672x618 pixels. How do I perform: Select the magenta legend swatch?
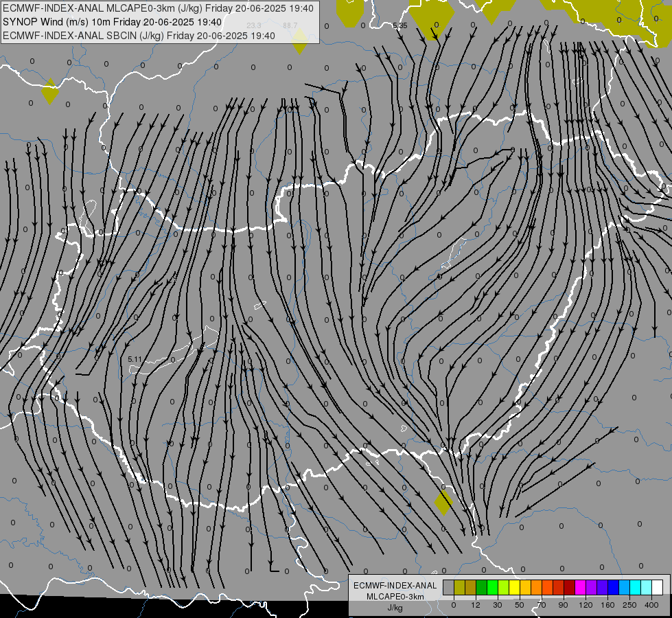point(580,587)
